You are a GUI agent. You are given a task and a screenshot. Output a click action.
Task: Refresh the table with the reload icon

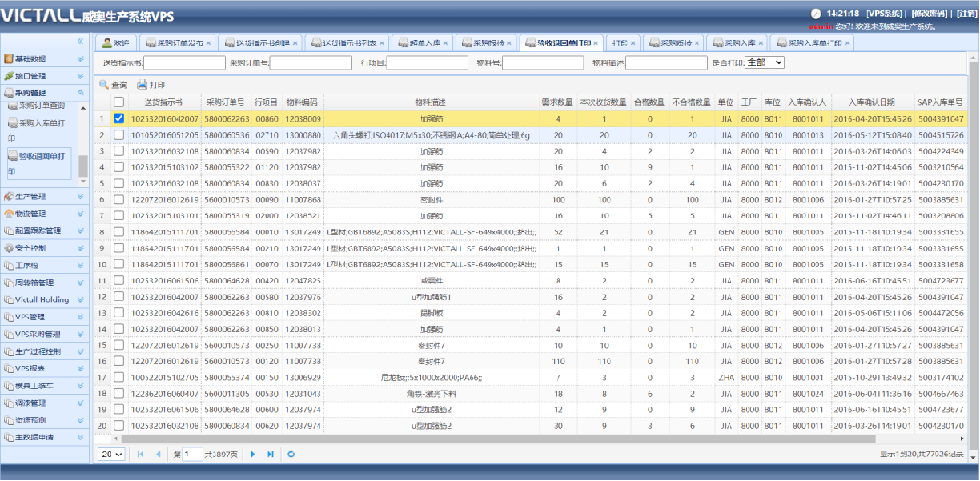click(x=291, y=455)
